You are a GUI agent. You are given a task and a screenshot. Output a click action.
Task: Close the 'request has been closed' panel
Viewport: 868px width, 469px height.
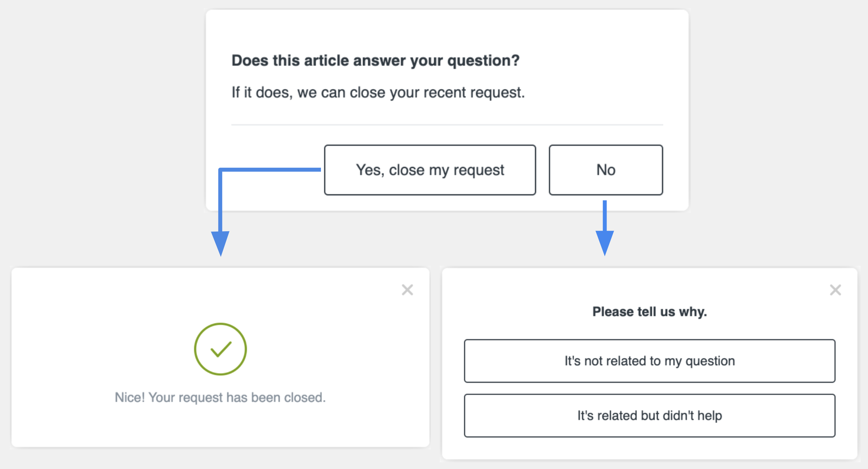[x=408, y=290]
